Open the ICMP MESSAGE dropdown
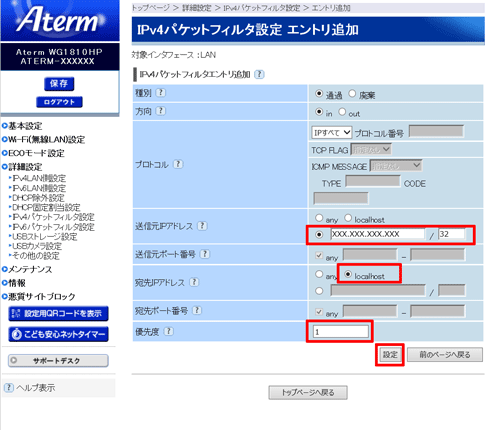The image size is (500, 430). [x=396, y=165]
